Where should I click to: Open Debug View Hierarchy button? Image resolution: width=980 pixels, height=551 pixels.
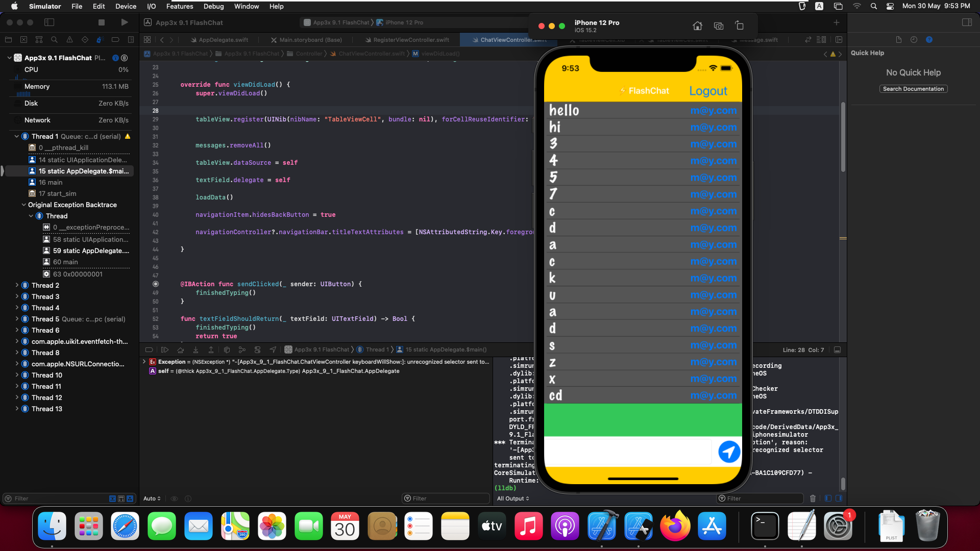tap(227, 350)
